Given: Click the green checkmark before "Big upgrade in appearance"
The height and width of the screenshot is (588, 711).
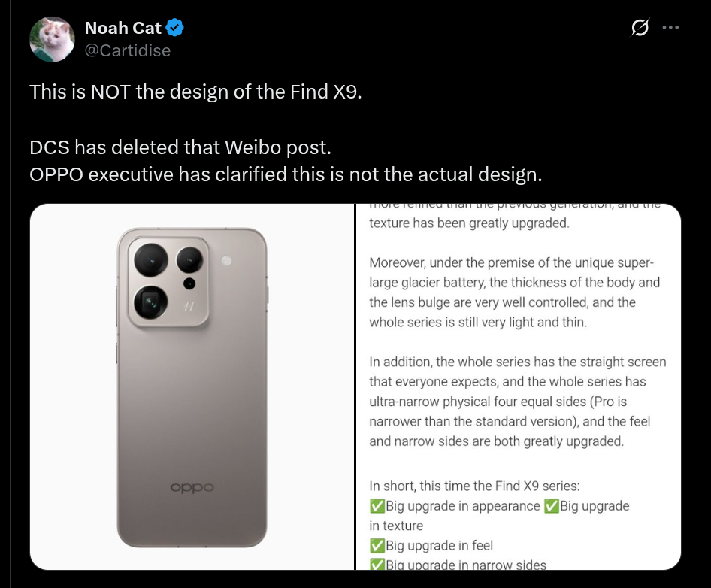Looking at the screenshot, I should pyautogui.click(x=377, y=506).
